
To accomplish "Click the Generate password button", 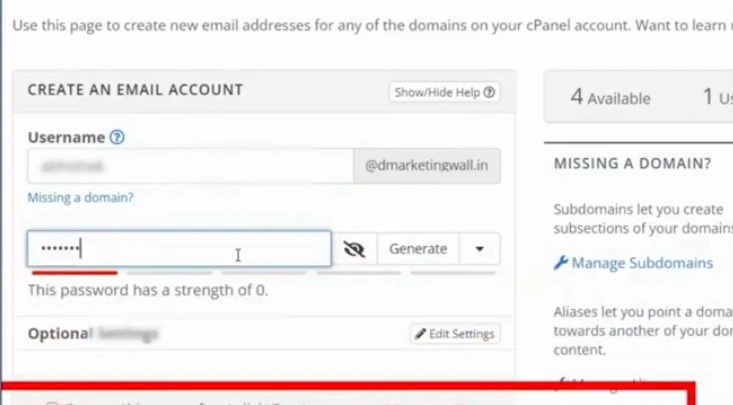I will coord(418,249).
